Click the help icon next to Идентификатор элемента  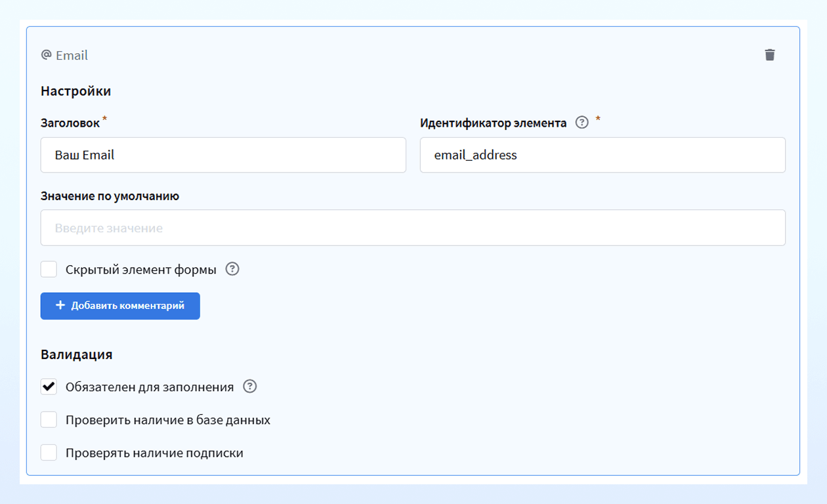pyautogui.click(x=582, y=123)
